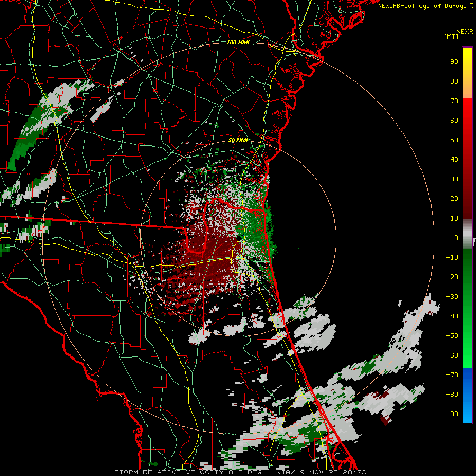Viewport: 476px width, 476px height.
Task: Click the 70 value on the velocity scale
Action: pyautogui.click(x=454, y=101)
